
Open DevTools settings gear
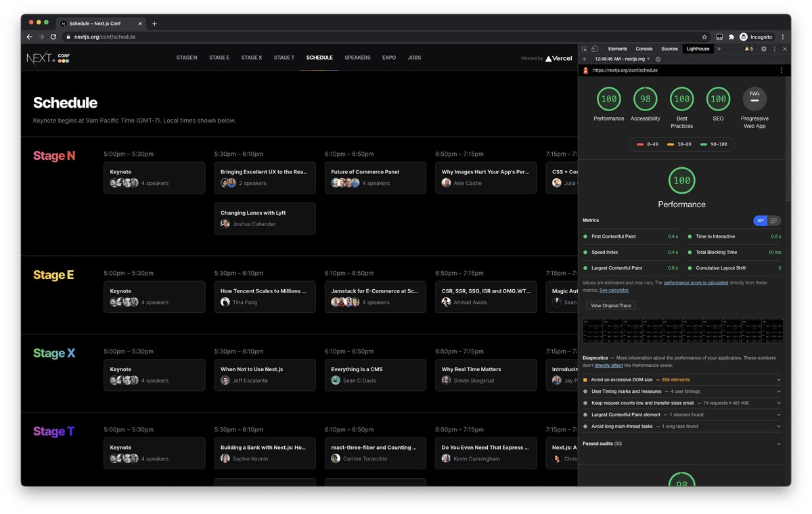763,48
